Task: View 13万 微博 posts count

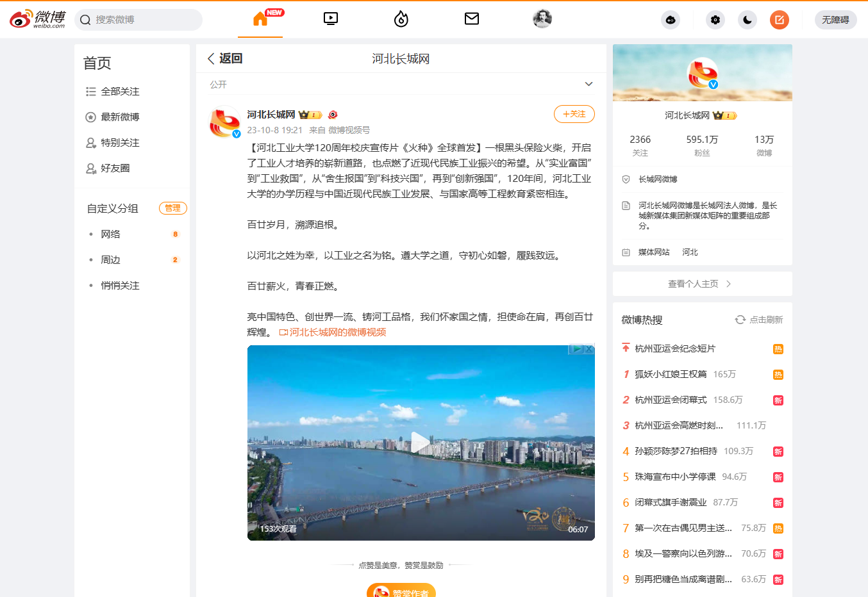Action: point(764,145)
